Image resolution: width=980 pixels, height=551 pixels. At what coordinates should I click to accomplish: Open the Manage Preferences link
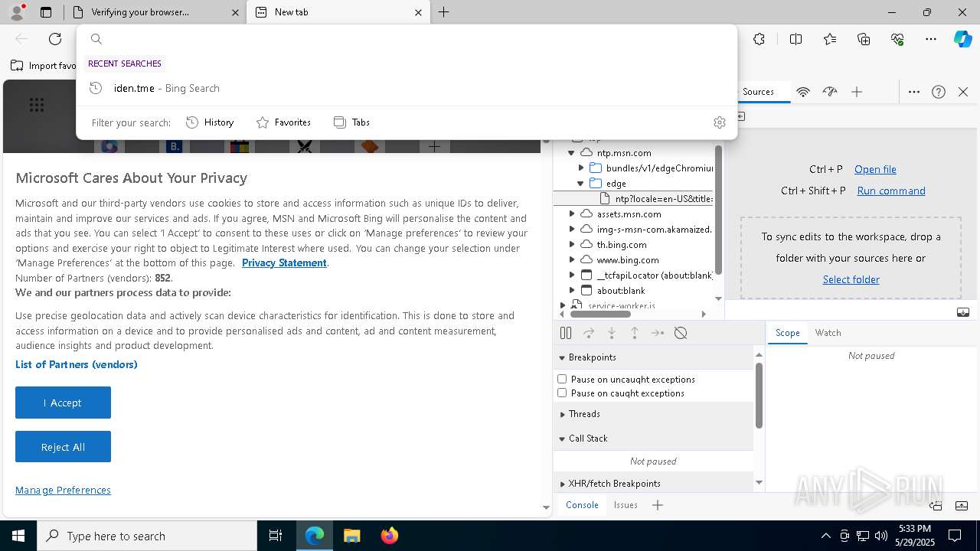click(63, 490)
